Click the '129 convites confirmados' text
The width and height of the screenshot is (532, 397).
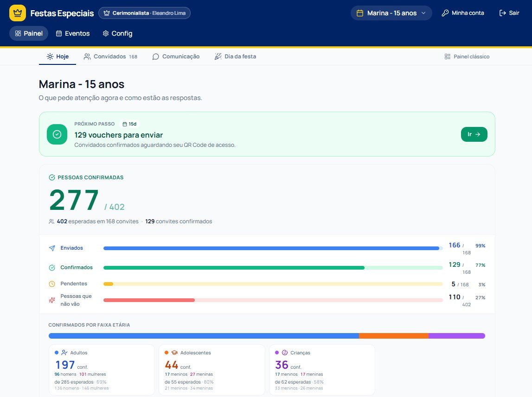pyautogui.click(x=179, y=221)
